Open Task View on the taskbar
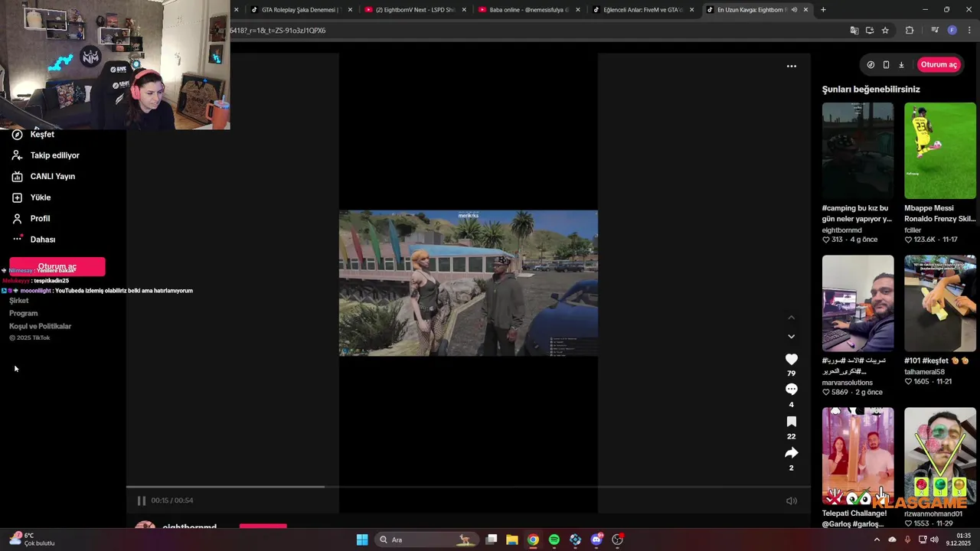Image resolution: width=980 pixels, height=551 pixels. 492,540
